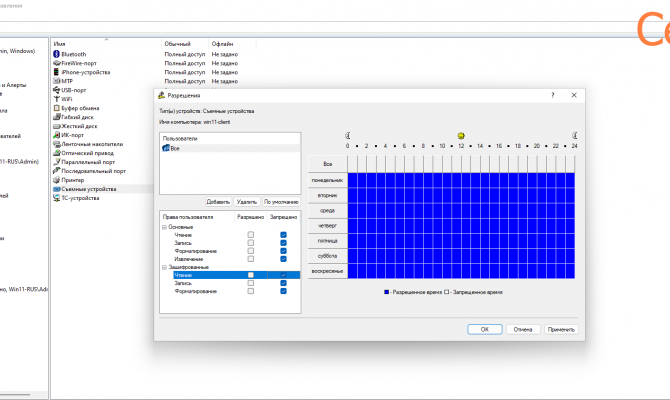The image size is (670, 400).
Task: Click the Добавить button
Action: pyautogui.click(x=218, y=201)
